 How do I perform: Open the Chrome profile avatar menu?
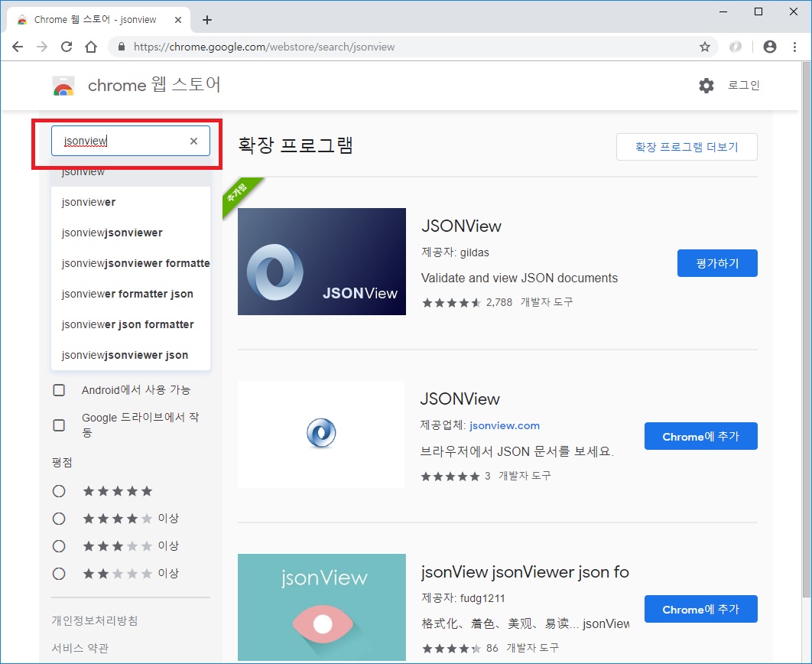pyautogui.click(x=770, y=47)
